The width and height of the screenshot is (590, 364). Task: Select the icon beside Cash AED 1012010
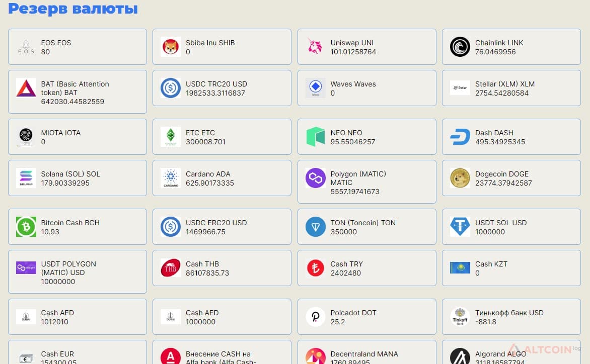pyautogui.click(x=26, y=317)
